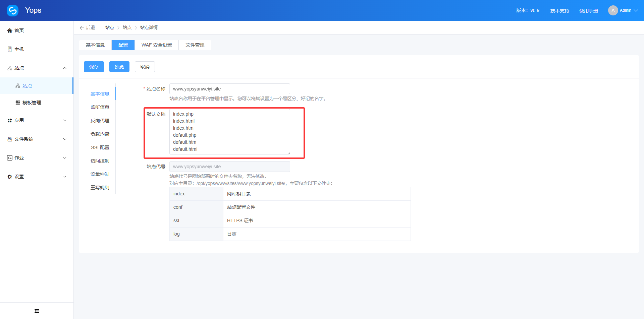Open the Admin user dropdown arrow

(x=636, y=10)
